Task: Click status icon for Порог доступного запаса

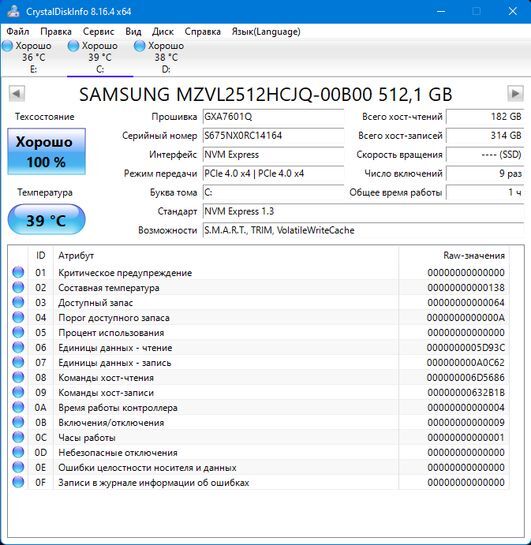Action: (x=18, y=317)
